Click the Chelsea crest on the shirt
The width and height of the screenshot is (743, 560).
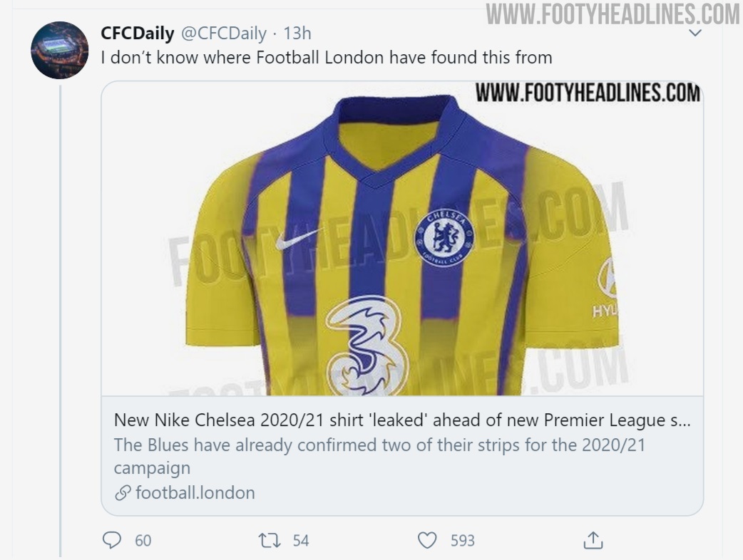[444, 237]
